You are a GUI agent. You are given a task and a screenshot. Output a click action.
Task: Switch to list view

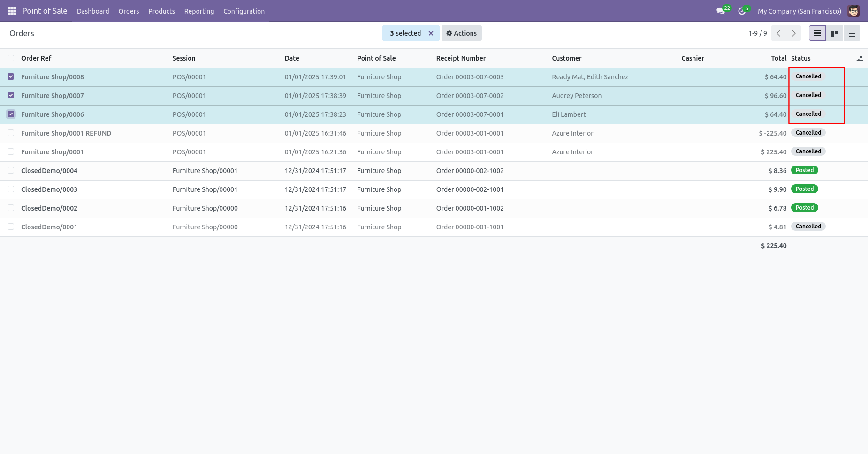(x=817, y=33)
